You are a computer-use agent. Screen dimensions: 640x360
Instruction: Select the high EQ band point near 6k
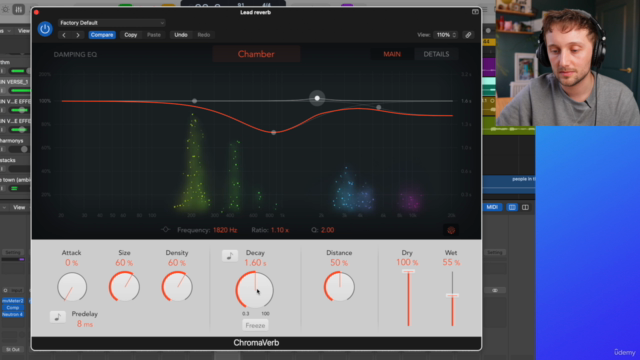tap(379, 107)
